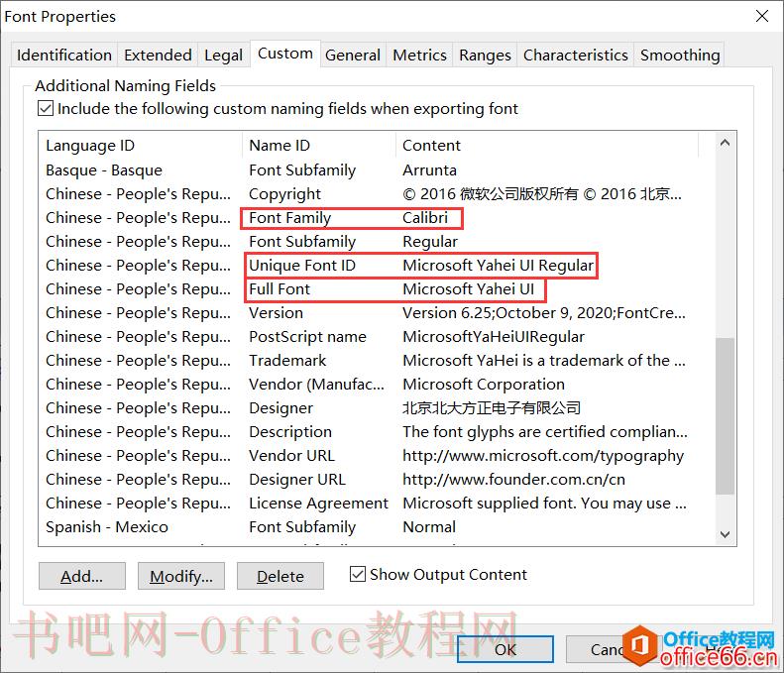
Task: Select the PostScript name row
Action: (x=377, y=337)
